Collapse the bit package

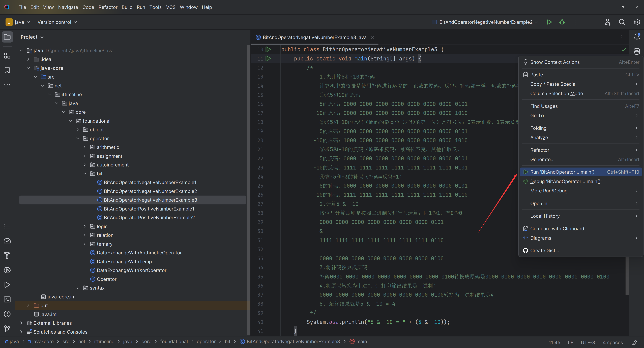point(84,174)
